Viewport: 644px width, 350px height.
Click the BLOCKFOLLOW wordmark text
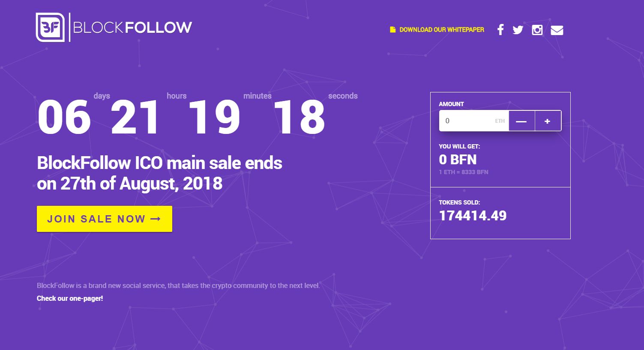click(132, 27)
